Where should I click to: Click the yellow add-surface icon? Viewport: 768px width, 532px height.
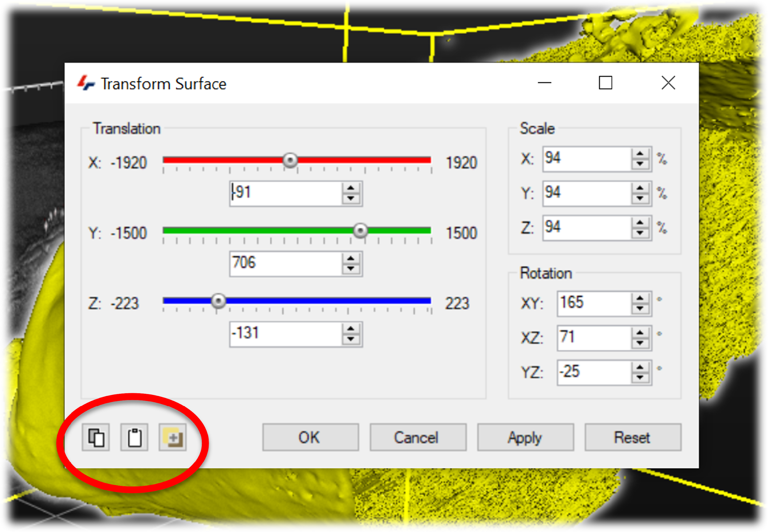pyautogui.click(x=172, y=437)
